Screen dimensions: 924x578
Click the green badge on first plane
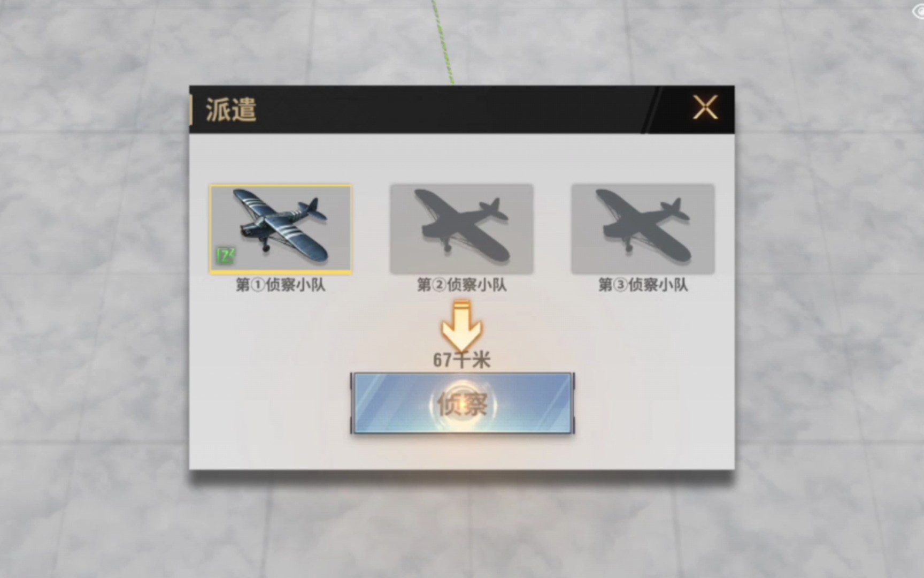click(x=226, y=256)
